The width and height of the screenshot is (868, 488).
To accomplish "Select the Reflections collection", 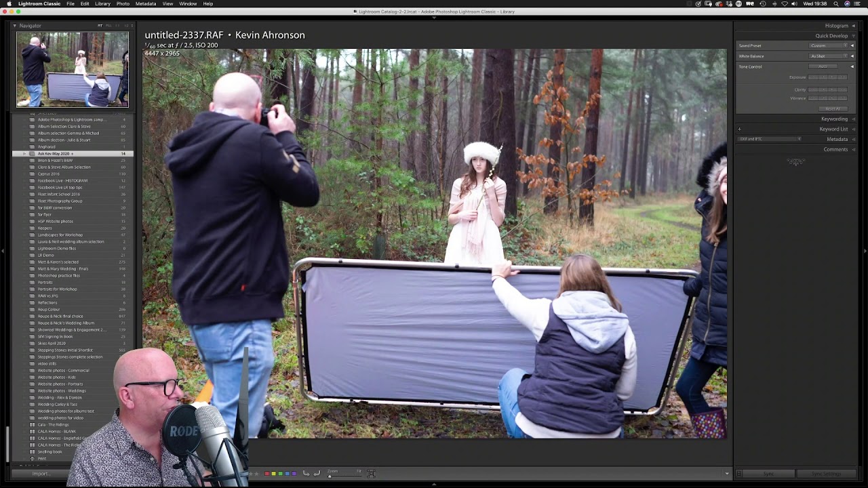I will click(73, 303).
